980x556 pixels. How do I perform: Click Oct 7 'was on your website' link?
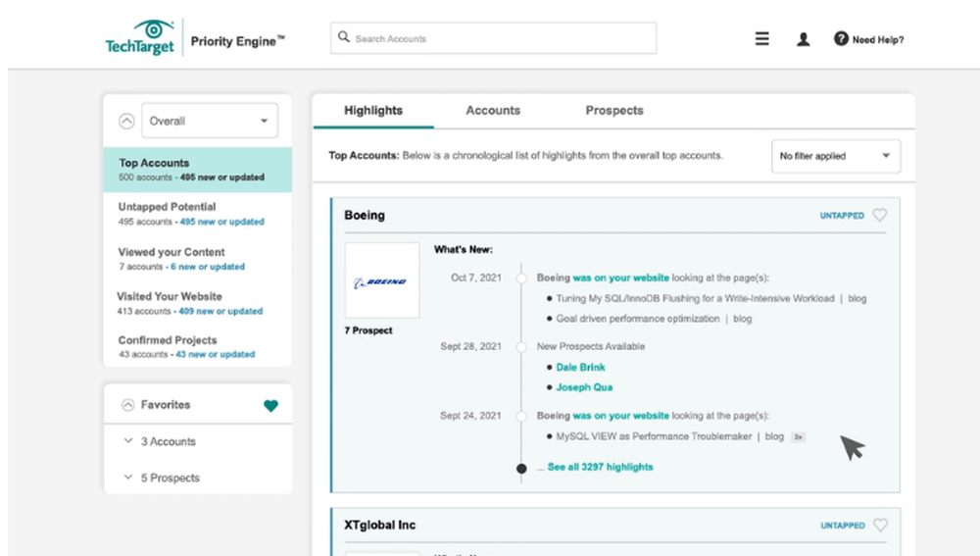[x=620, y=278]
